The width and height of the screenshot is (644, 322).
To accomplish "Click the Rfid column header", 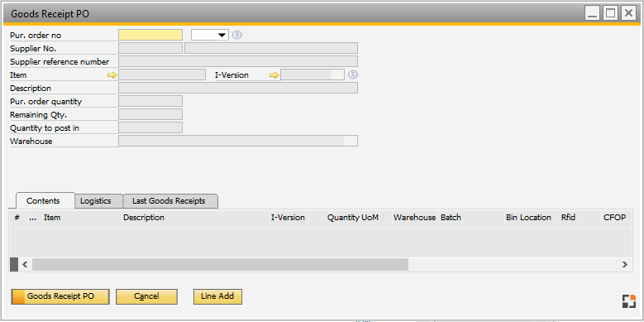I will click(580, 218).
